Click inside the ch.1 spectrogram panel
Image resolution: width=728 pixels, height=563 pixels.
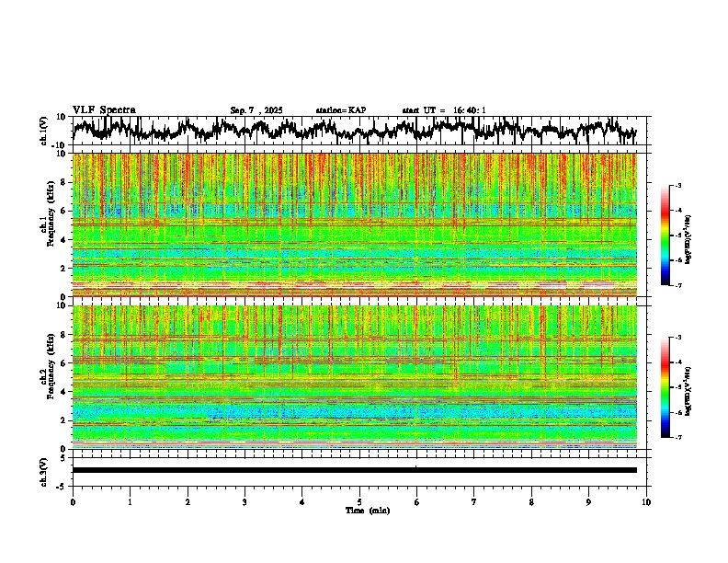(355, 224)
